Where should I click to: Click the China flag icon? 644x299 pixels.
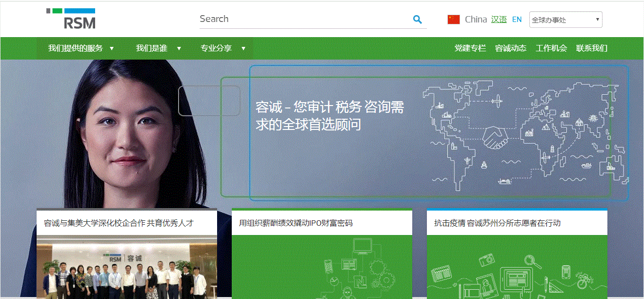454,20
